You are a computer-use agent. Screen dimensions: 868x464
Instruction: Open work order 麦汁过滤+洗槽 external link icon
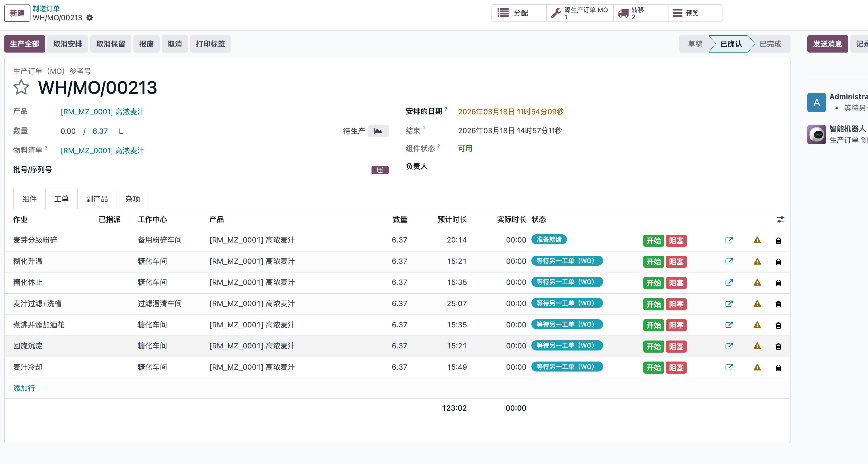(729, 304)
